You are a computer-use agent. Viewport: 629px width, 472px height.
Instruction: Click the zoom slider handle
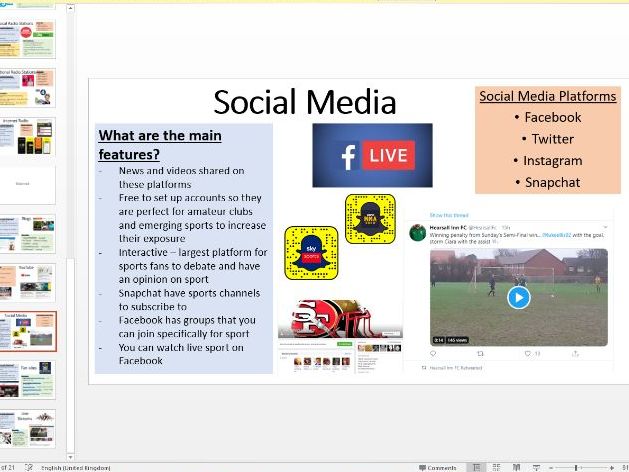click(x=576, y=467)
